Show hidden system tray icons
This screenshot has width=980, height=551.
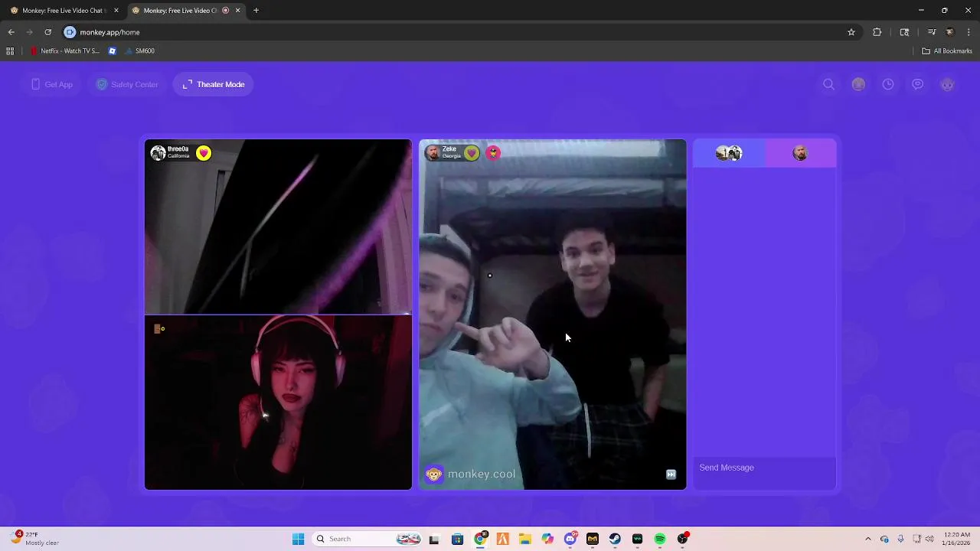[867, 539]
